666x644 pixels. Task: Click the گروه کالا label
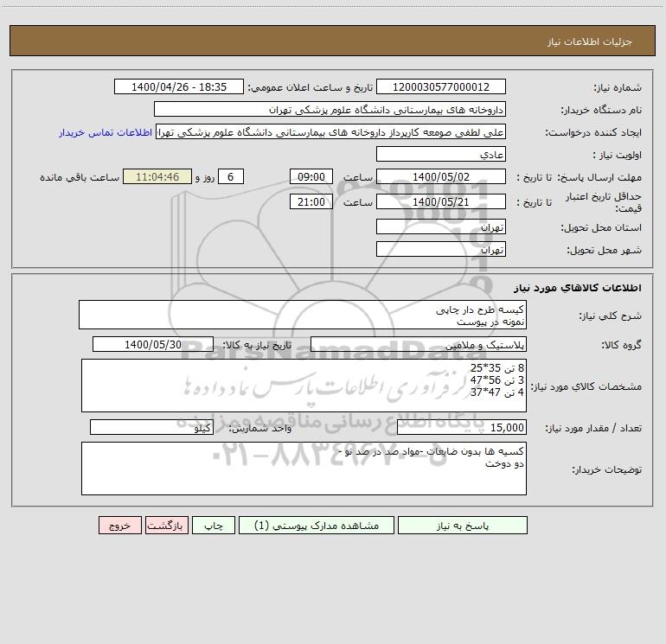(x=621, y=345)
